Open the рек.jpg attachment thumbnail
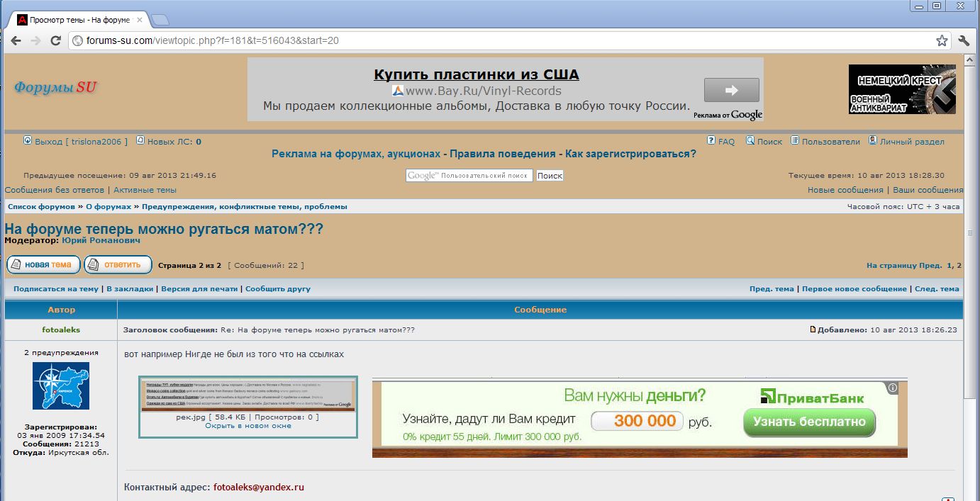Screen dimensions: 980x501 coord(247,395)
